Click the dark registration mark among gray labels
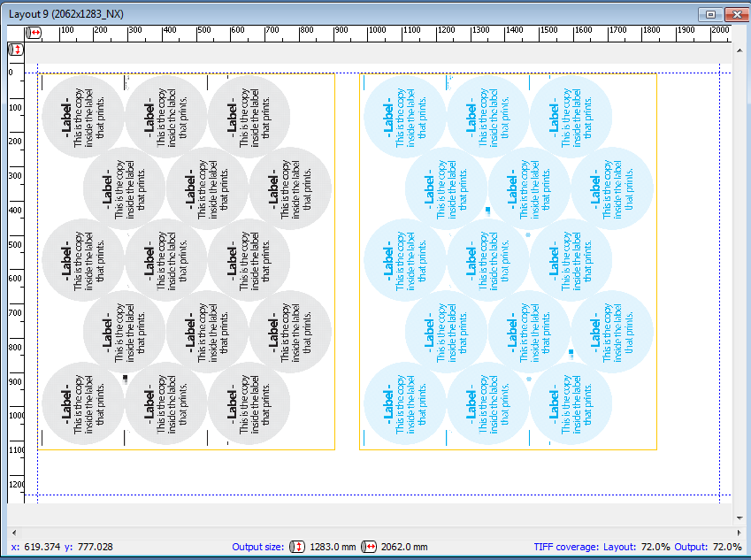The width and height of the screenshot is (751, 560). [126, 378]
